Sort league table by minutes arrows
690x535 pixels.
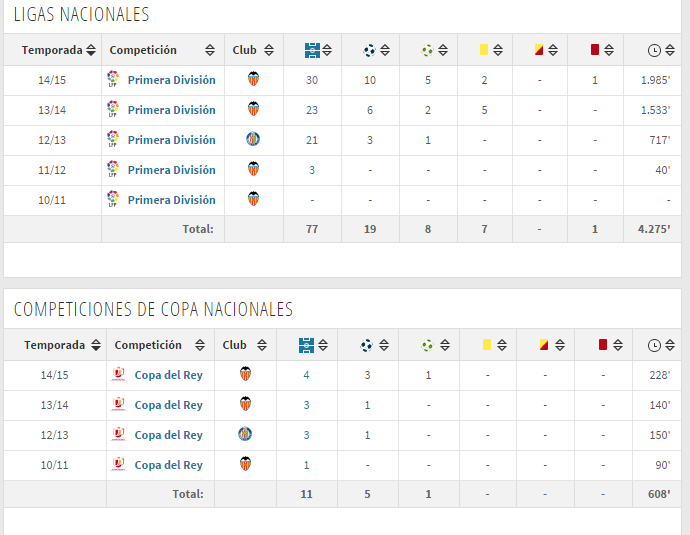tap(670, 50)
